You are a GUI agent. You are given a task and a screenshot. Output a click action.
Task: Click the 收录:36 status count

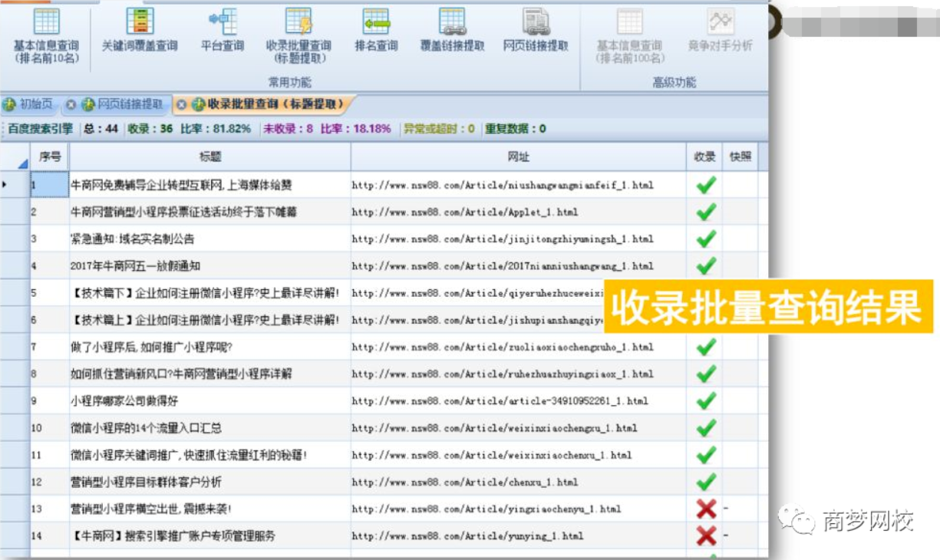point(150,129)
